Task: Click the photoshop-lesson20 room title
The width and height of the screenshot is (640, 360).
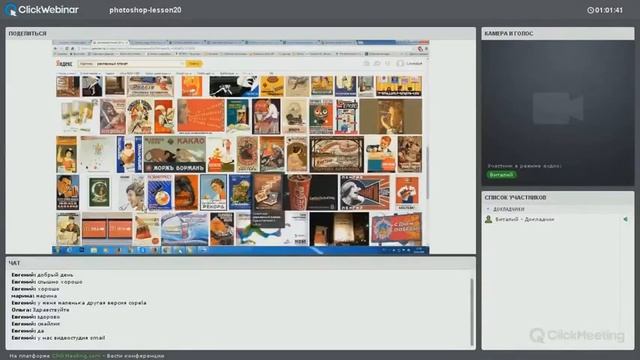Action: tap(145, 10)
